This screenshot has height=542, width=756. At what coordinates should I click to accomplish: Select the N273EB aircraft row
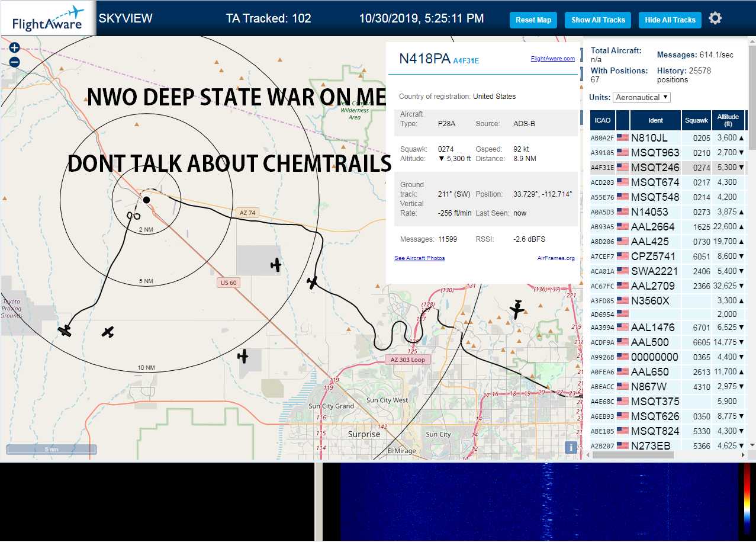(x=668, y=445)
